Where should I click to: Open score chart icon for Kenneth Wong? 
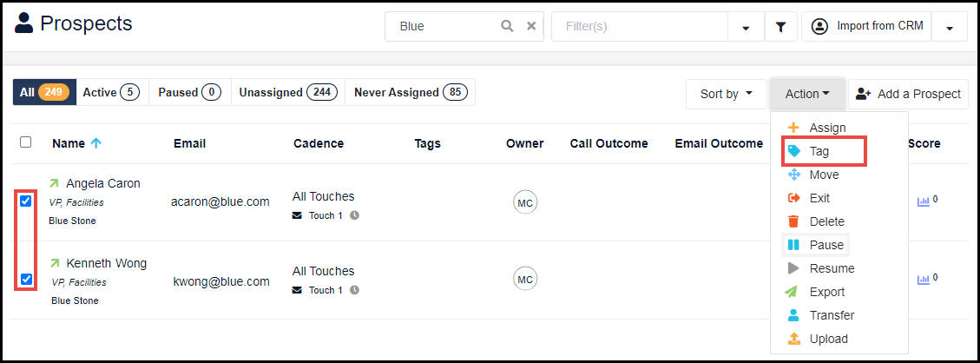(923, 280)
